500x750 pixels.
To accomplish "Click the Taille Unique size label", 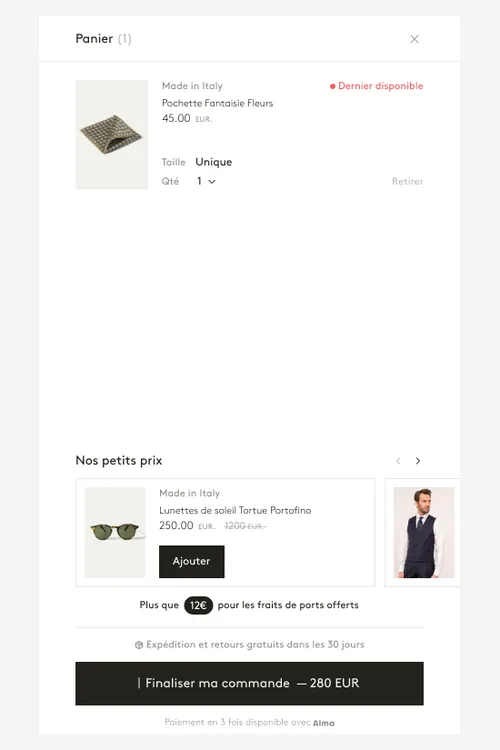I will [x=197, y=162].
